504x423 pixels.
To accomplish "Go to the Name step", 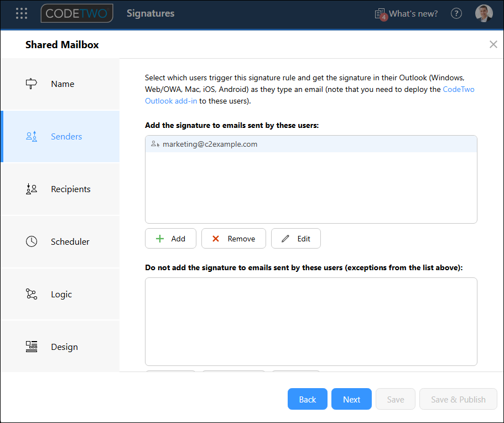I will click(x=60, y=84).
